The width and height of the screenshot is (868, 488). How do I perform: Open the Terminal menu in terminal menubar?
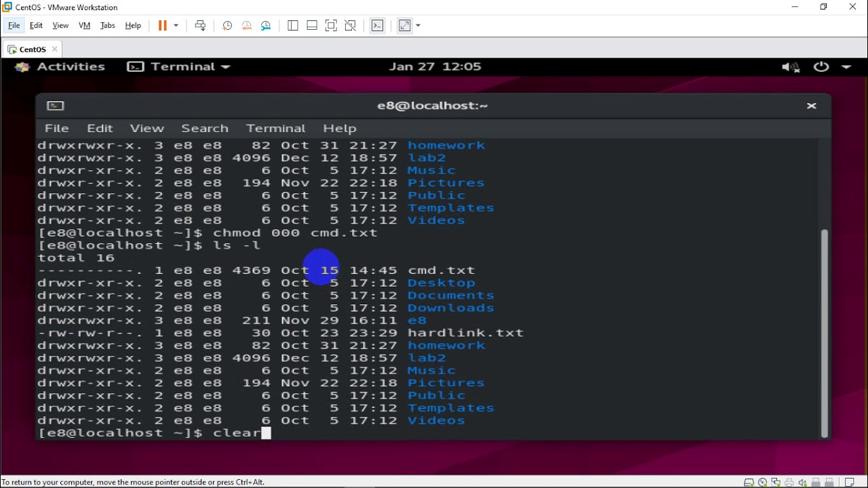(x=276, y=128)
